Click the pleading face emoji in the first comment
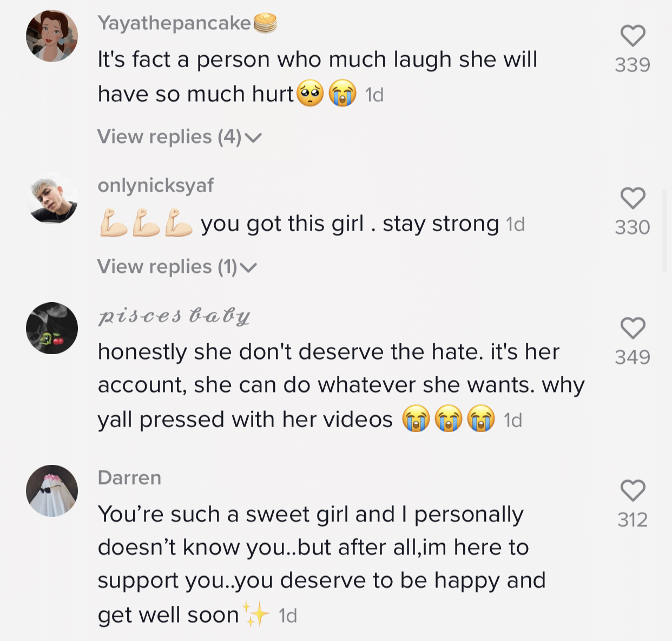The width and height of the screenshot is (672, 641). point(310,94)
